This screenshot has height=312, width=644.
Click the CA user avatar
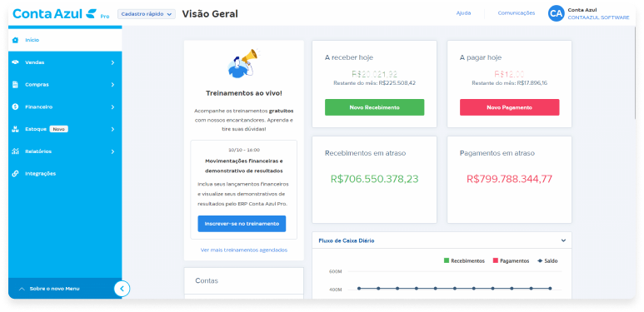pos(557,13)
